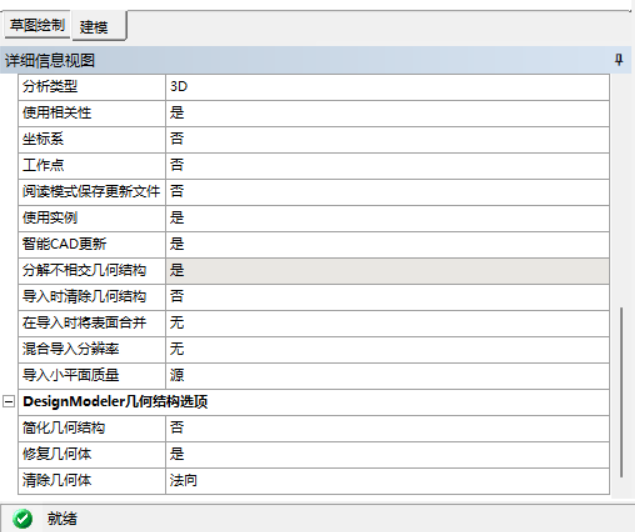This screenshot has width=635, height=532.
Task: Select the 使用相关性 label cell
Action: [92, 113]
